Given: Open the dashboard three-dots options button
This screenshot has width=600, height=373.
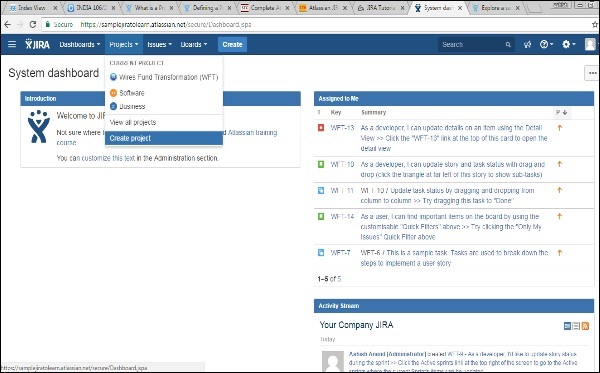Looking at the screenshot, I should 592,73.
